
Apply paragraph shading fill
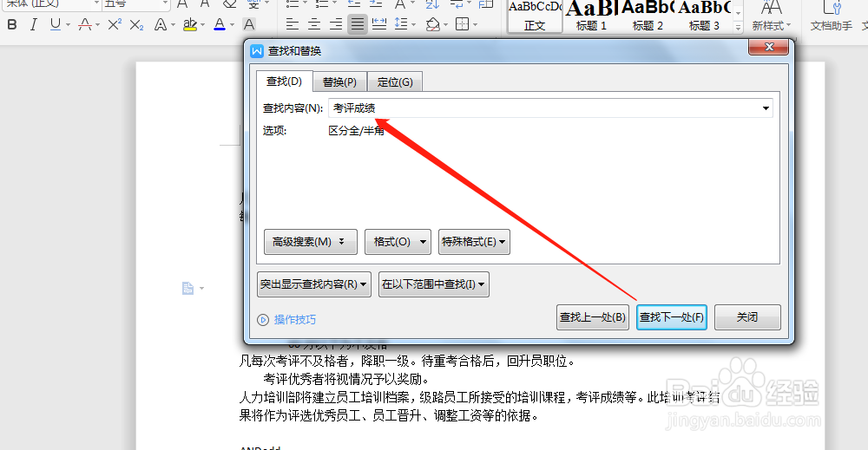click(433, 25)
